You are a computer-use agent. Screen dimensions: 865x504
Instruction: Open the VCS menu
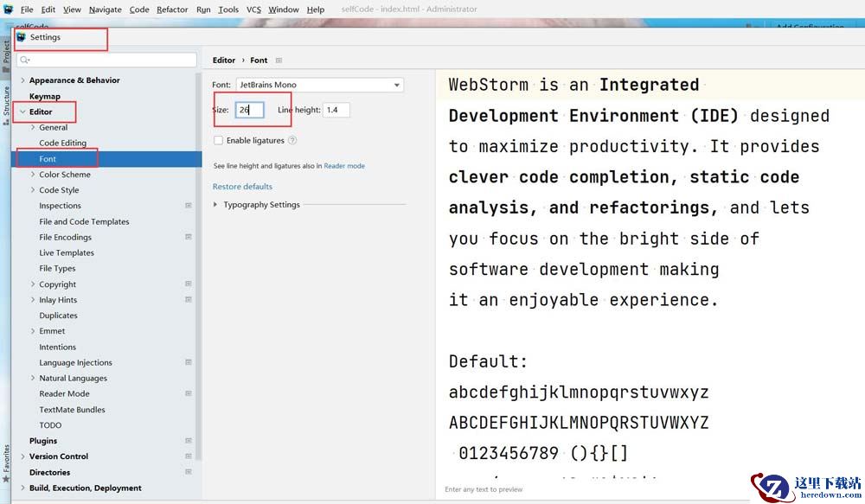pyautogui.click(x=253, y=10)
